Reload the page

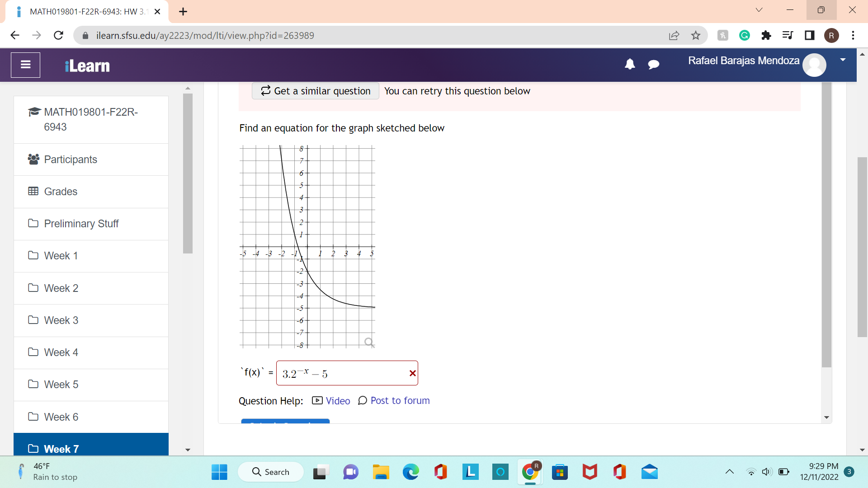tap(58, 35)
